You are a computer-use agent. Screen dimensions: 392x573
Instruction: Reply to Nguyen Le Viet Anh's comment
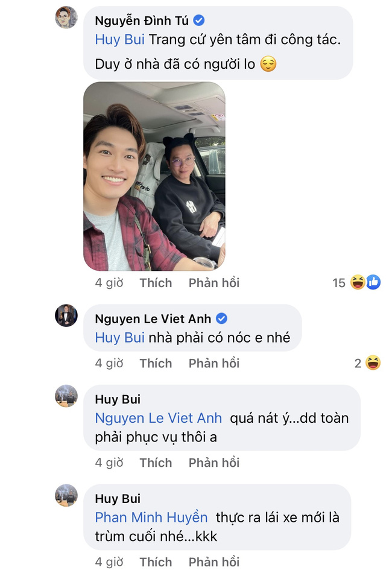214,363
